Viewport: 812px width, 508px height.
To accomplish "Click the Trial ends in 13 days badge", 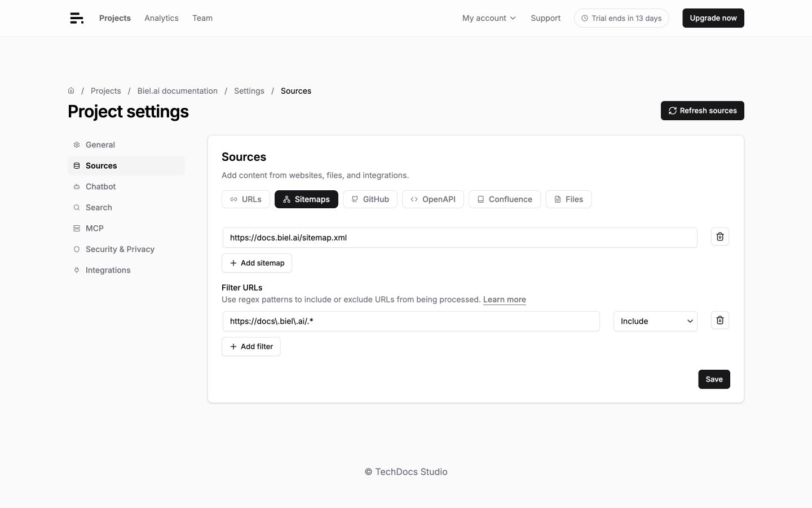I will pos(621,18).
